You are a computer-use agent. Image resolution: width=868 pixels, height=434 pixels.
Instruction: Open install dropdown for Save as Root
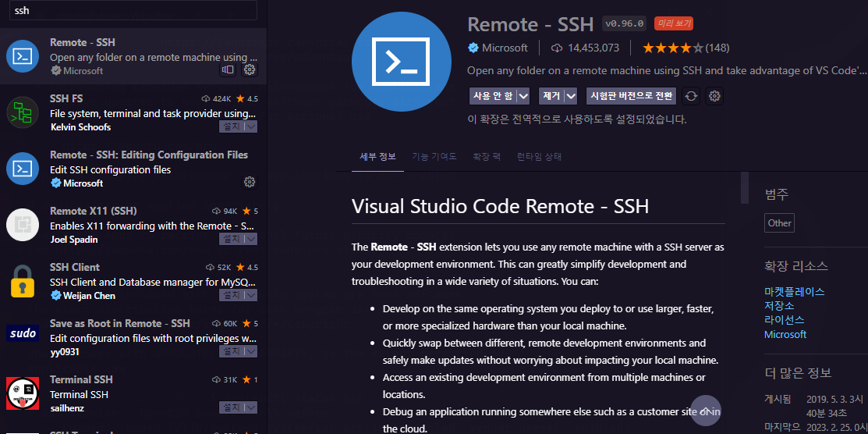pyautogui.click(x=251, y=351)
